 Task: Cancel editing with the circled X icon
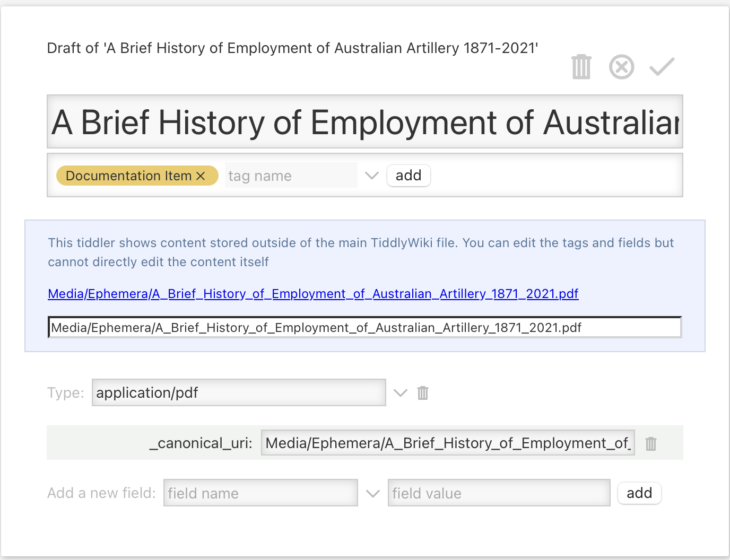pyautogui.click(x=622, y=67)
